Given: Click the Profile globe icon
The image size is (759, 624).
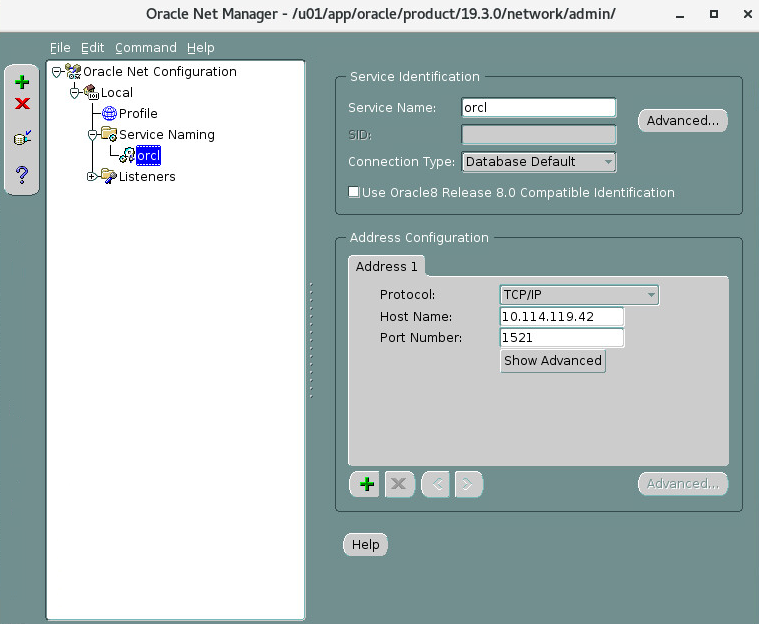Looking at the screenshot, I should click(x=109, y=113).
